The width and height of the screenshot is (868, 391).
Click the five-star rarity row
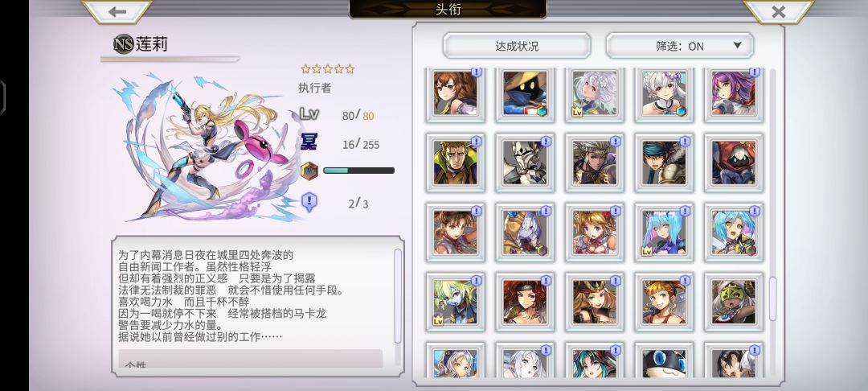coord(327,69)
